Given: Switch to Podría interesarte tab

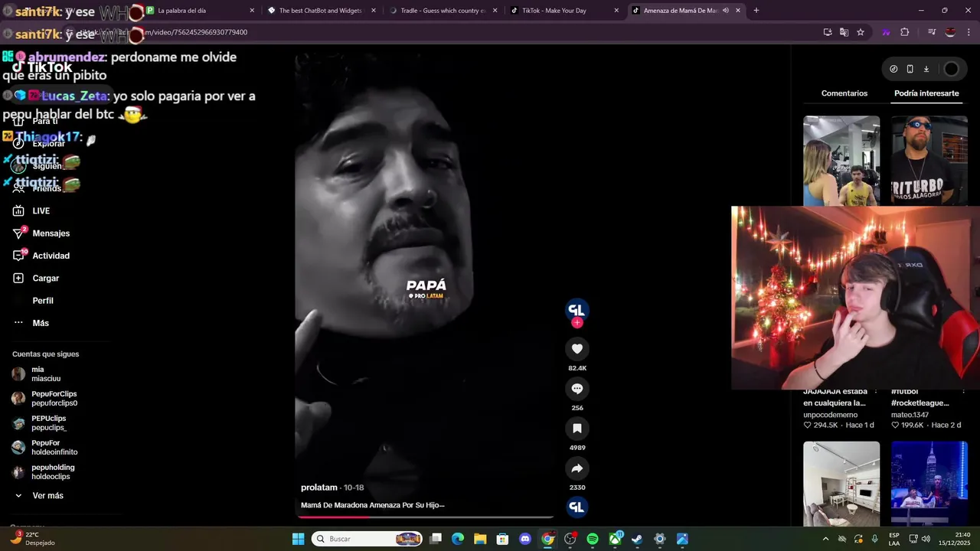Looking at the screenshot, I should [x=926, y=93].
